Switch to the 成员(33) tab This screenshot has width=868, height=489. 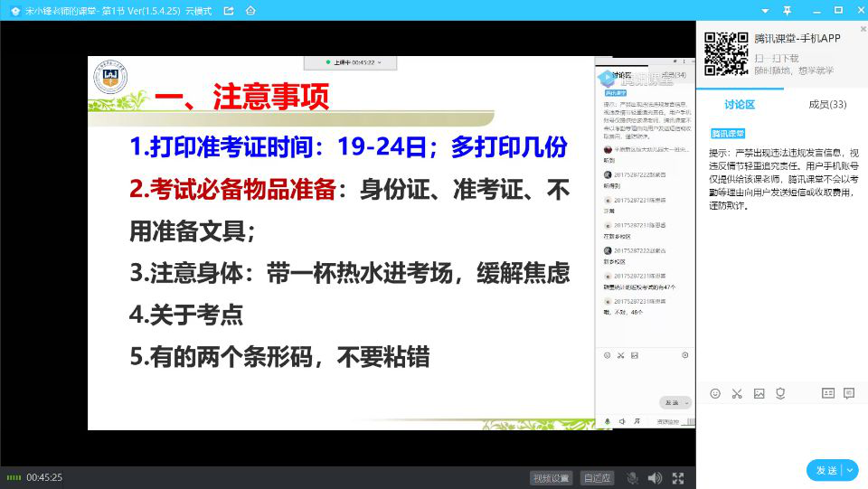point(826,104)
